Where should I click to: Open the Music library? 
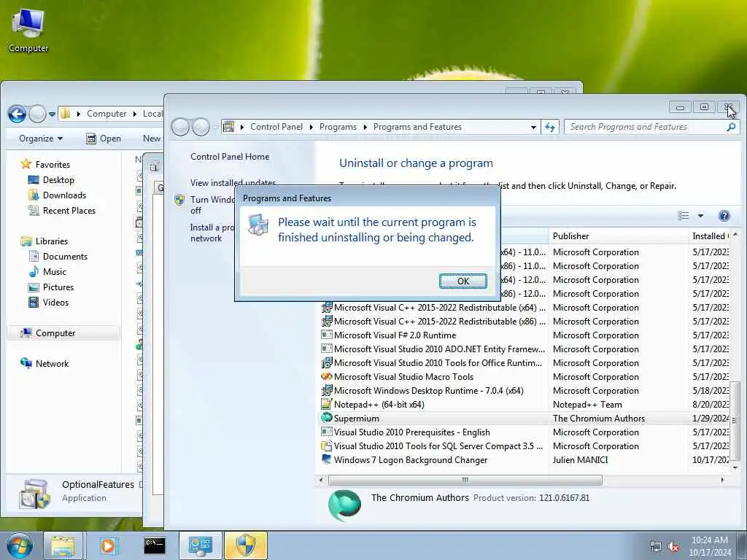point(47,271)
